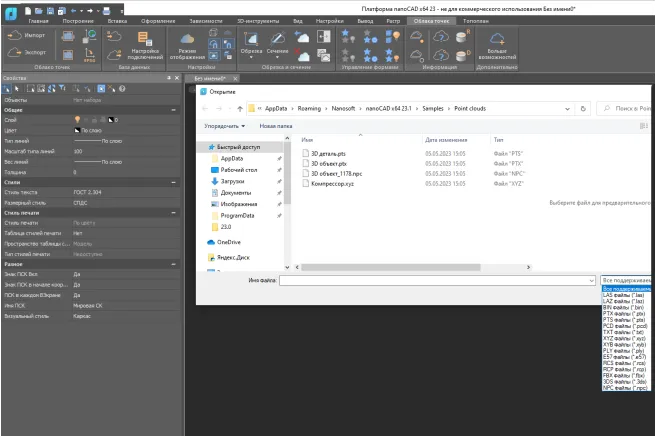The height and width of the screenshot is (436, 656).
Task: Click the undo arrow in quick access toolbar
Action: click(74, 10)
